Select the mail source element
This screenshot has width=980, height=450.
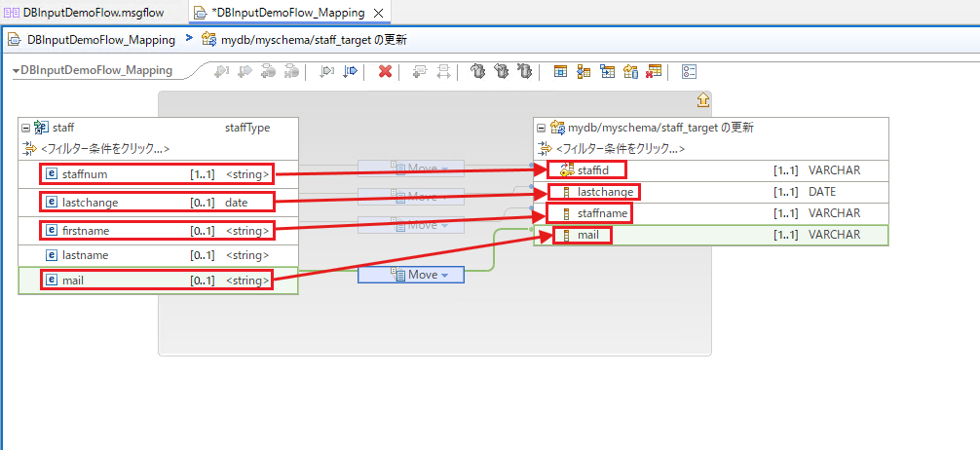click(158, 281)
